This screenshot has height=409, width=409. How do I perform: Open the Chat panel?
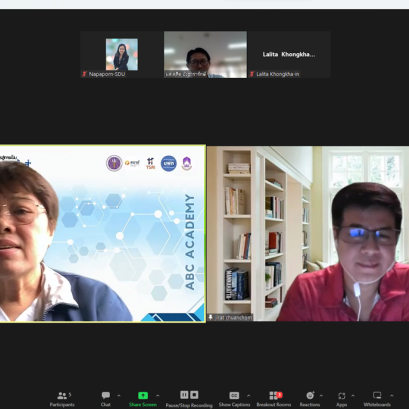[106, 399]
